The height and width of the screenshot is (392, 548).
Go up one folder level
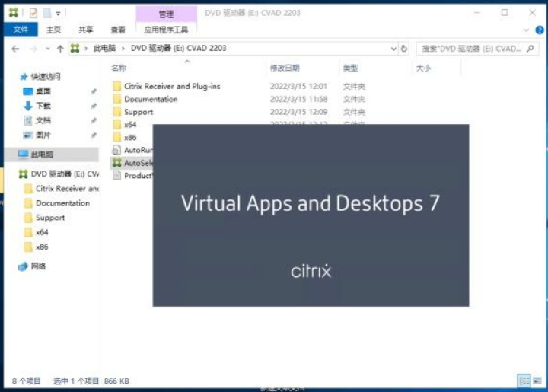(x=60, y=49)
